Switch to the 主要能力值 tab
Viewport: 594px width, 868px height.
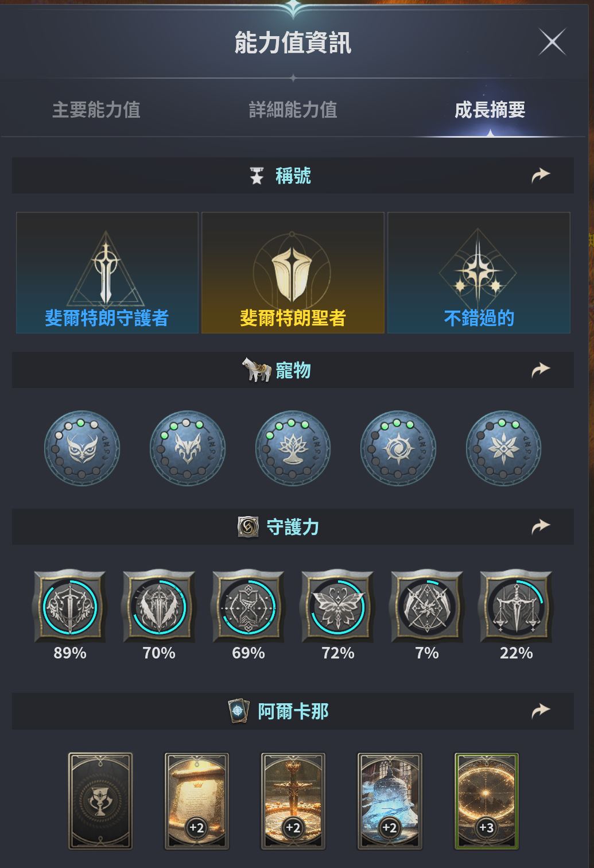click(96, 110)
